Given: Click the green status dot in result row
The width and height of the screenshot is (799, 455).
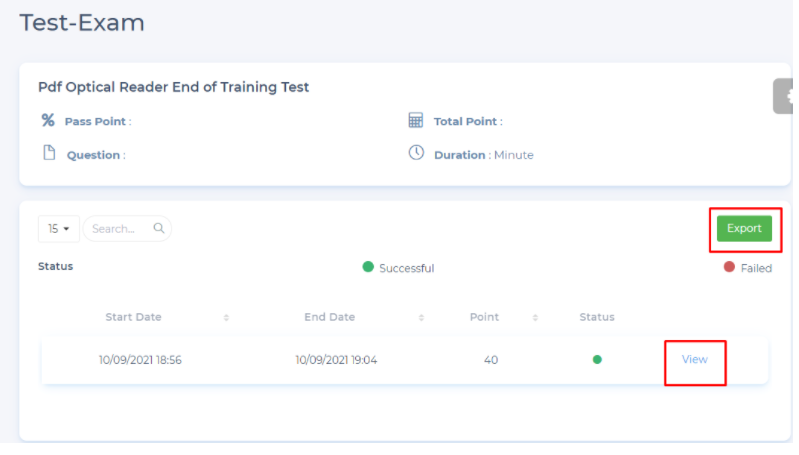Looking at the screenshot, I should (x=597, y=360).
